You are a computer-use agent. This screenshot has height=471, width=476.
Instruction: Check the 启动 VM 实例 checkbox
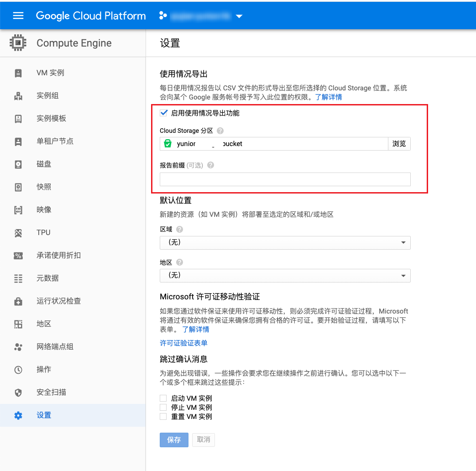tap(163, 398)
